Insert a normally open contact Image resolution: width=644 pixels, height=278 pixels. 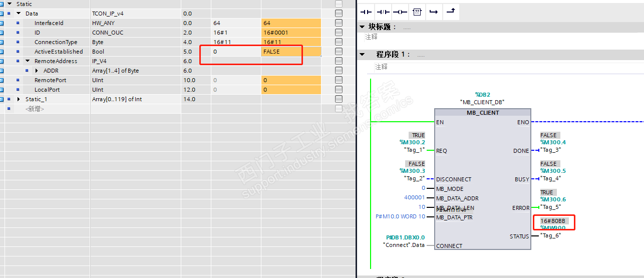pyautogui.click(x=367, y=12)
